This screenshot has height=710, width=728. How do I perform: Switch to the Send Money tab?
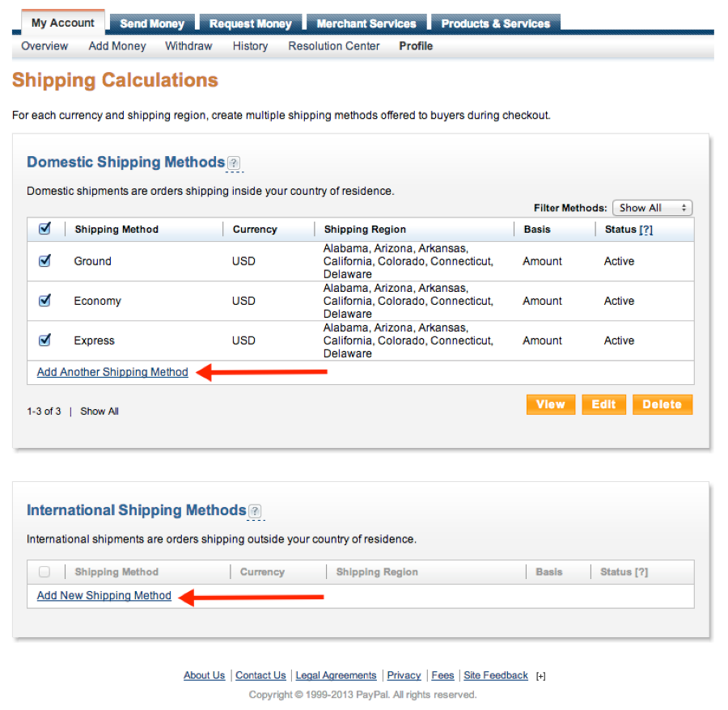pyautogui.click(x=152, y=23)
